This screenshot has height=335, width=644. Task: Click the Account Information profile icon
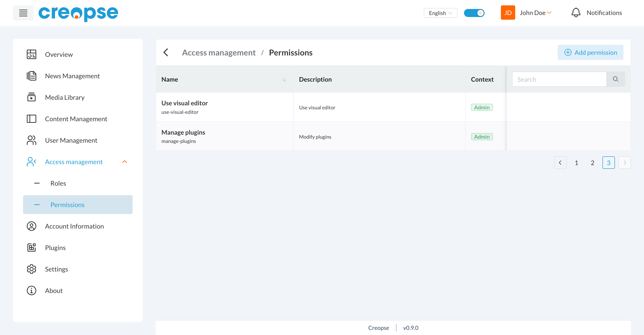[x=32, y=226]
